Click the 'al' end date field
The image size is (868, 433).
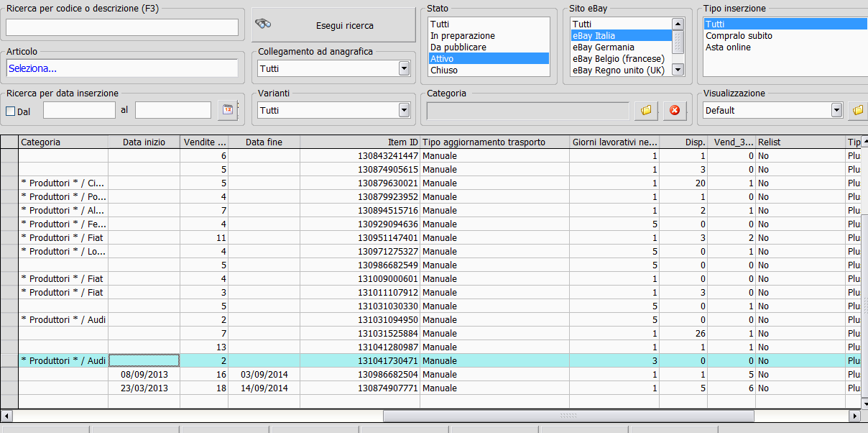point(172,110)
